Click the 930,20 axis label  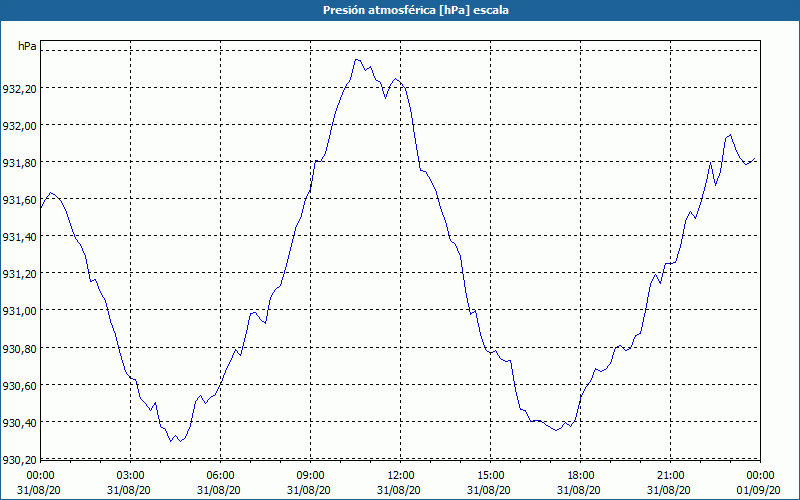20,460
